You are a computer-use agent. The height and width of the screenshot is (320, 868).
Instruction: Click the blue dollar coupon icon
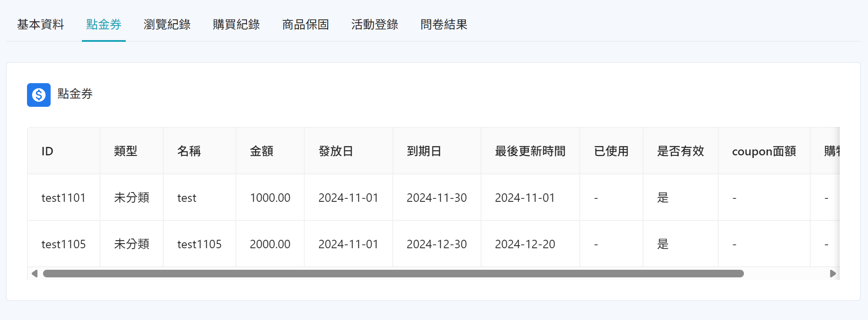pyautogui.click(x=38, y=95)
